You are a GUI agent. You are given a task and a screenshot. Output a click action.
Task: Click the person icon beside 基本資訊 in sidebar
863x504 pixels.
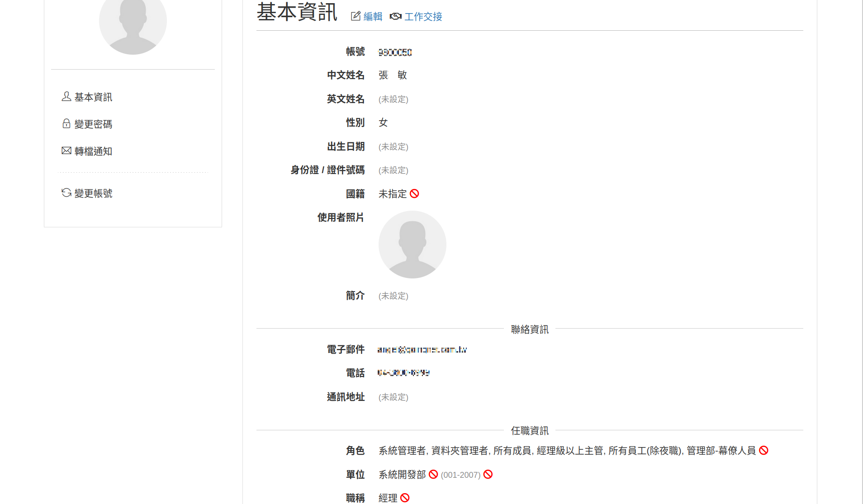66,97
